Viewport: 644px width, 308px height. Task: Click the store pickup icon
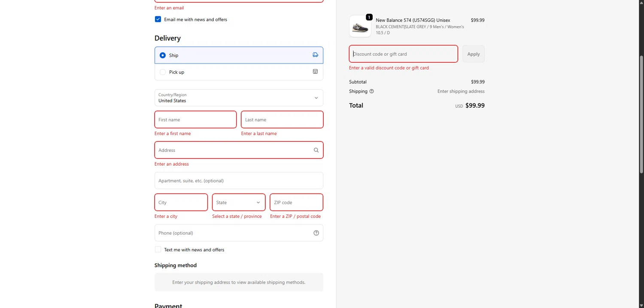pos(315,72)
